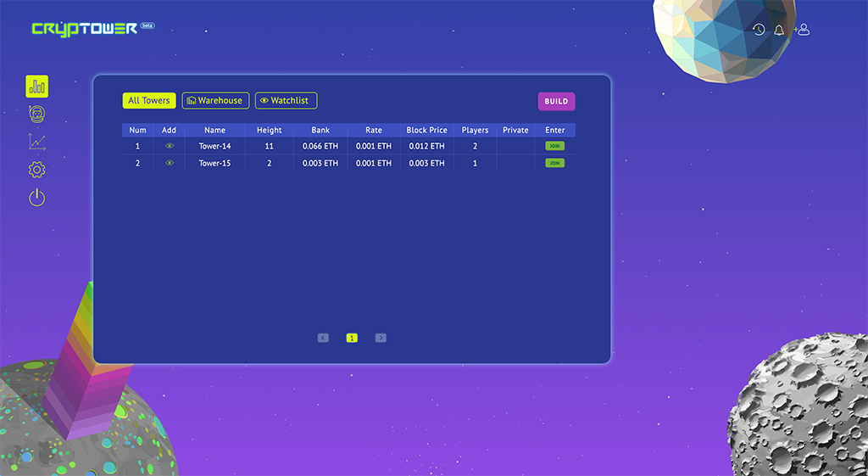Viewport: 868px width, 476px height.
Task: Click the power logout icon
Action: 36,197
